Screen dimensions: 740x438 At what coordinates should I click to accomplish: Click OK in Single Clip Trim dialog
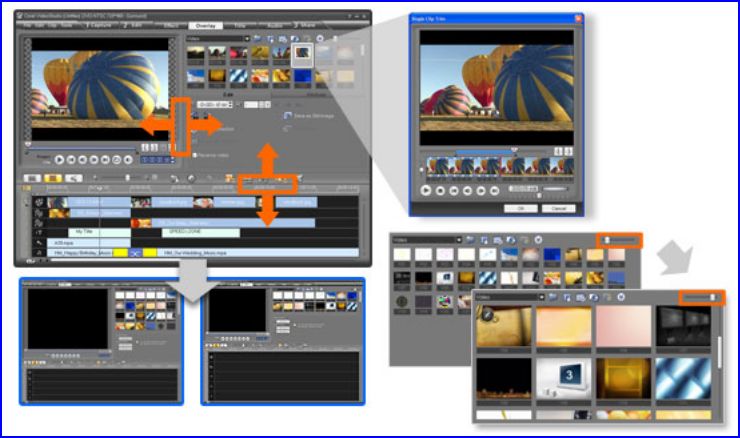coord(521,208)
